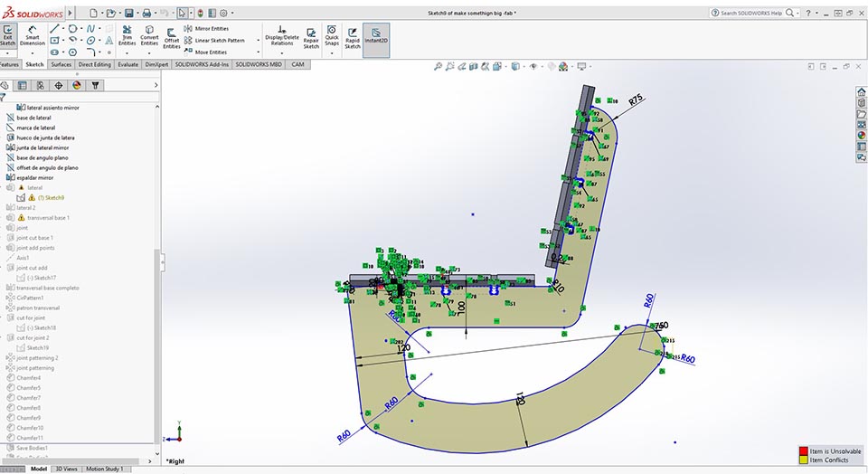
Task: Select the Ellipse sketch tool
Action: pos(90,41)
